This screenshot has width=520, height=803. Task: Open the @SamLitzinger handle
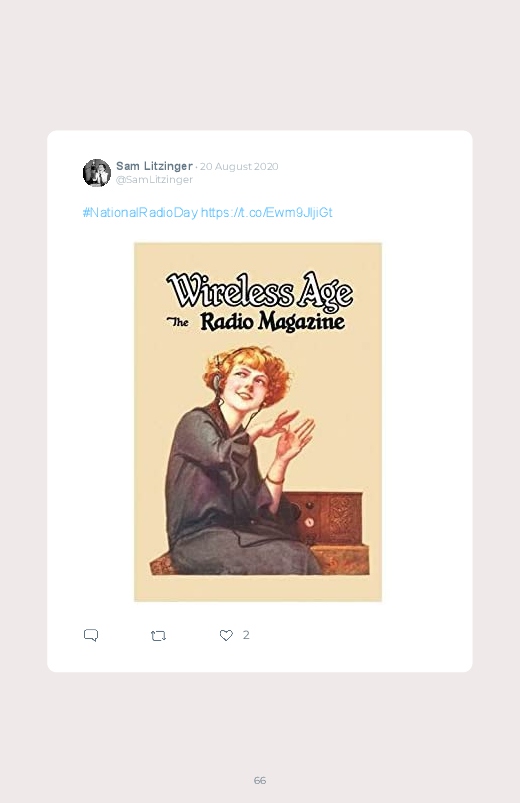[154, 180]
